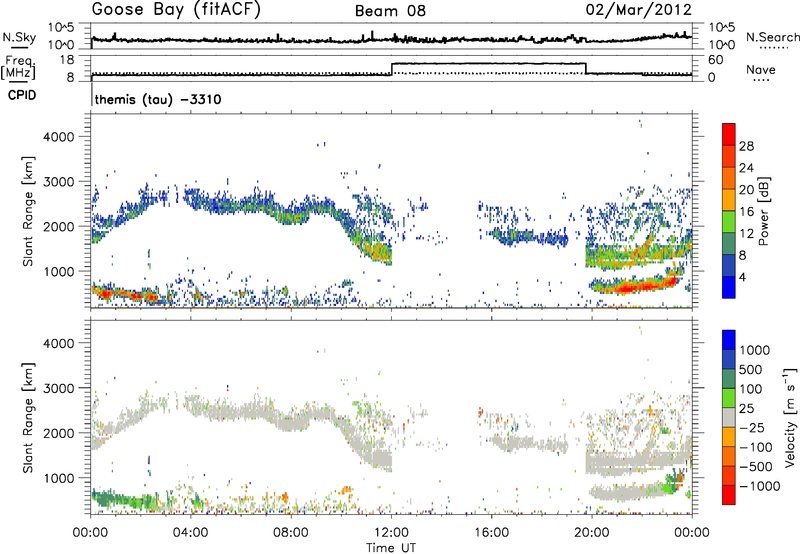Screen dimensions: 800x554
Task: Click the 'Beam 08' label
Action: coord(390,11)
